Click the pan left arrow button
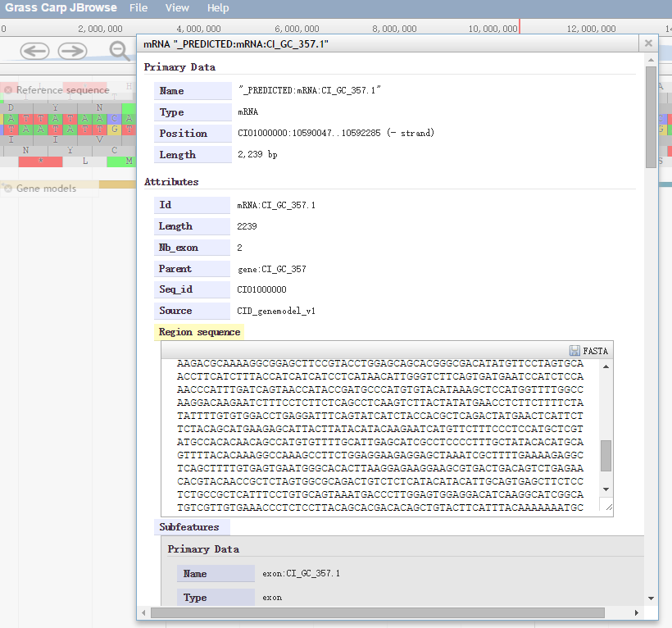 coord(34,51)
